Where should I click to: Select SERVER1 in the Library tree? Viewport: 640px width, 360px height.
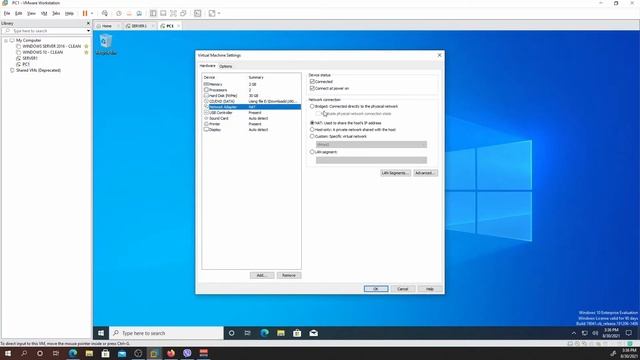point(30,58)
